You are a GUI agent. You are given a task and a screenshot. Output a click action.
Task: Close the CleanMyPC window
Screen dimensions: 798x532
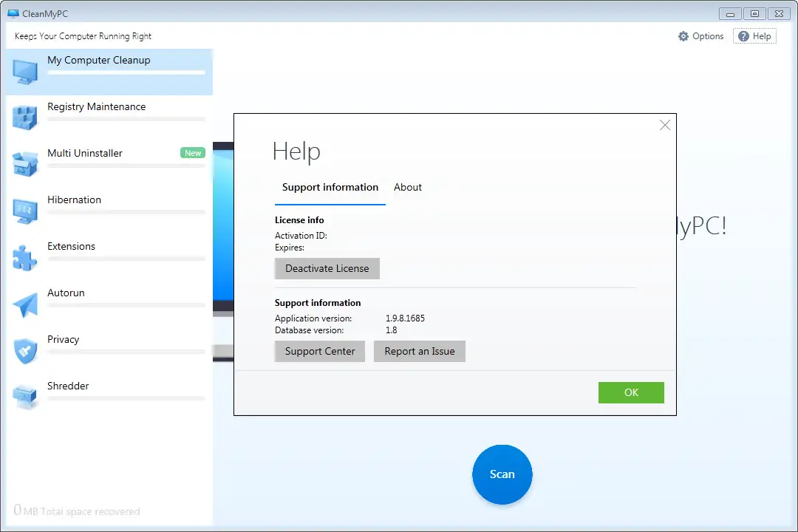[780, 14]
